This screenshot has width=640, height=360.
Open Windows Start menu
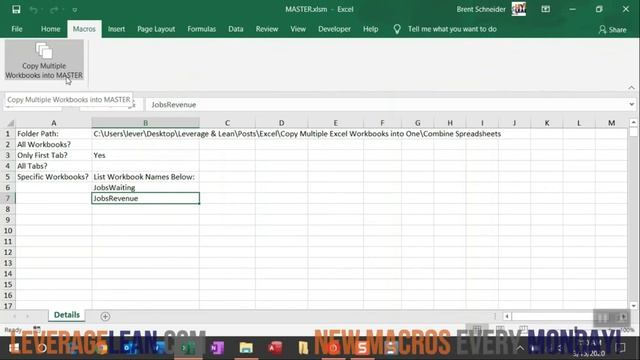pyautogui.click(x=14, y=348)
